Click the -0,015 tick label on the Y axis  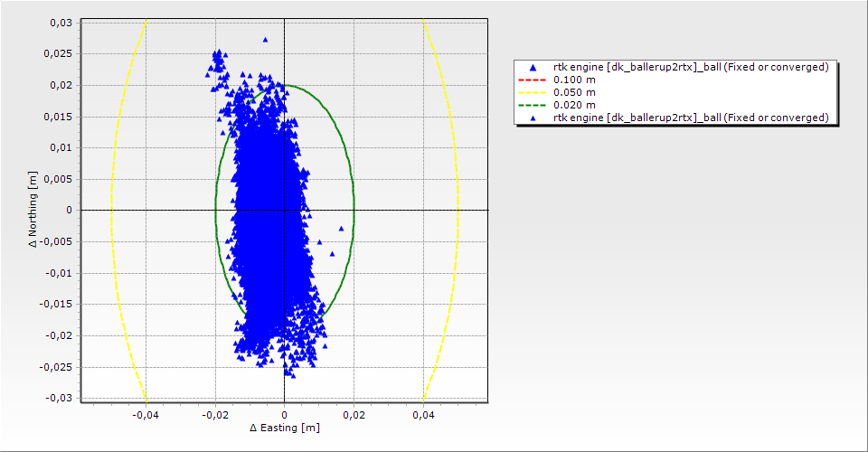click(x=56, y=305)
